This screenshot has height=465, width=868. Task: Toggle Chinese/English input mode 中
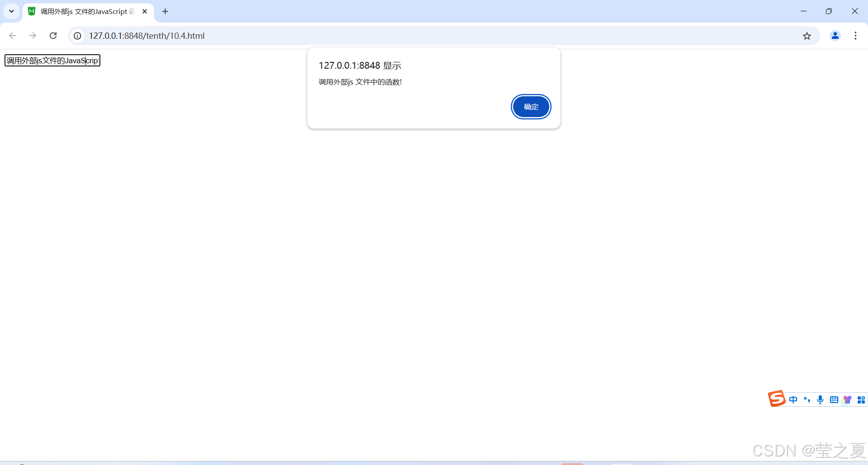(x=793, y=399)
